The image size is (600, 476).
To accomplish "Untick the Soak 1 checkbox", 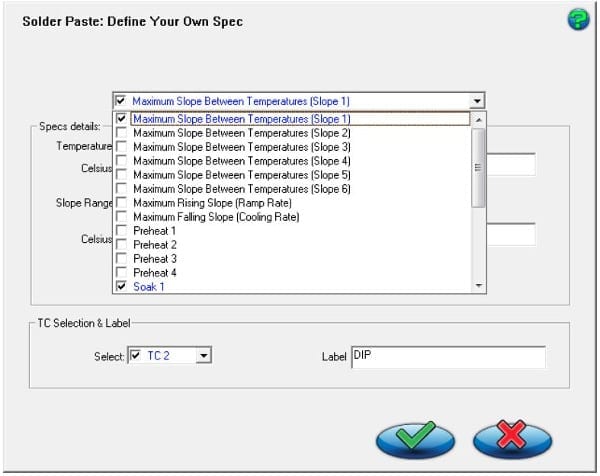I will (x=121, y=286).
